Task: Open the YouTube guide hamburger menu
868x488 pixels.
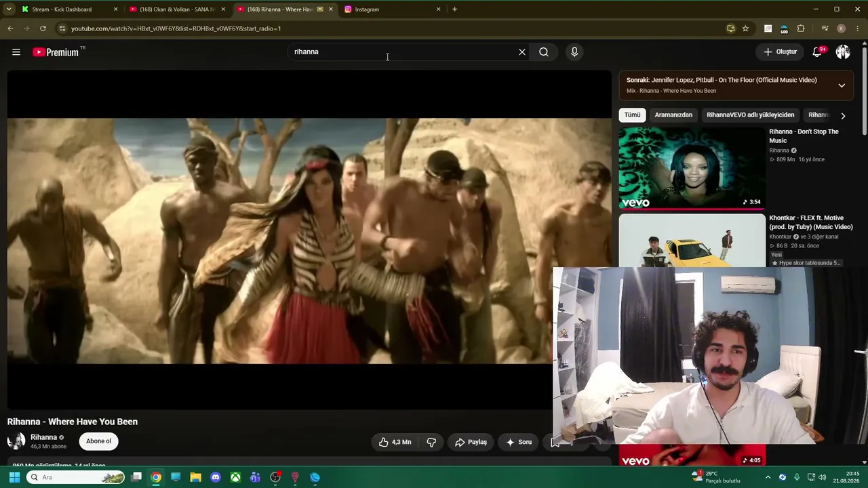Action: pos(16,52)
